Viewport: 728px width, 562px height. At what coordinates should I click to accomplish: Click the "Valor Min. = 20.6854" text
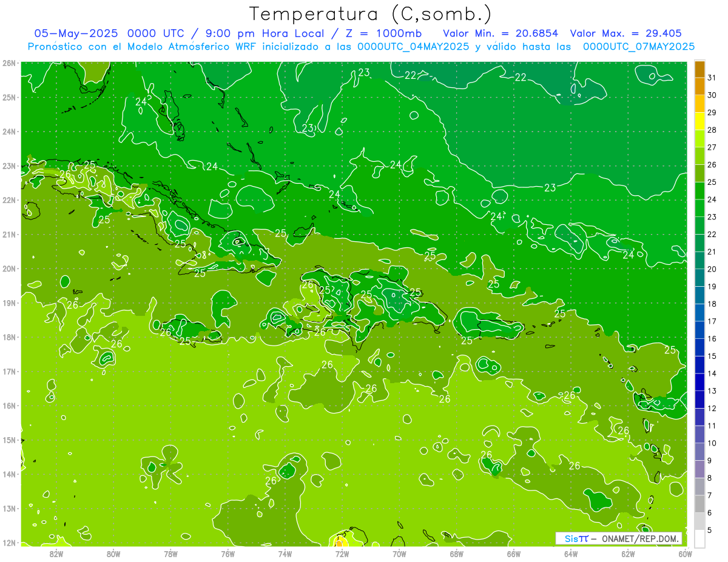tap(500, 33)
